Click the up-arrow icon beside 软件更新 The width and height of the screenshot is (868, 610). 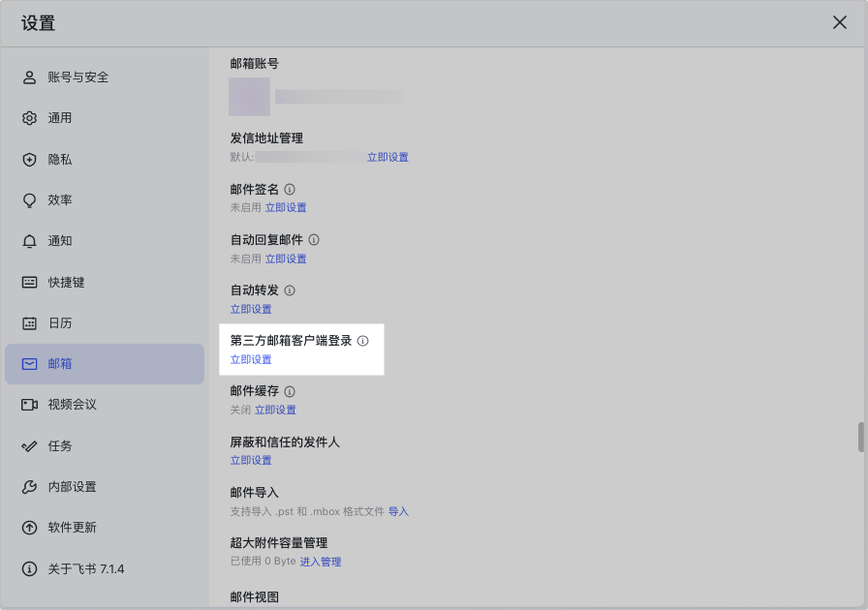point(29,528)
